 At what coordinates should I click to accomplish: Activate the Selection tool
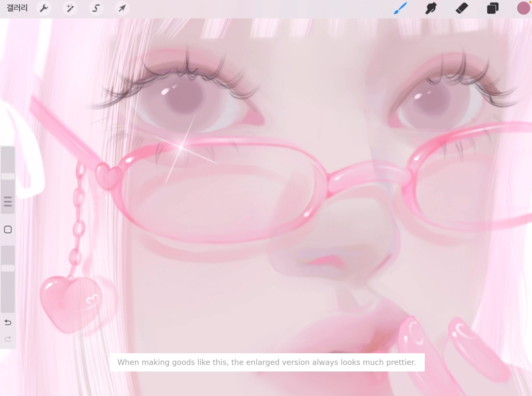pos(96,8)
